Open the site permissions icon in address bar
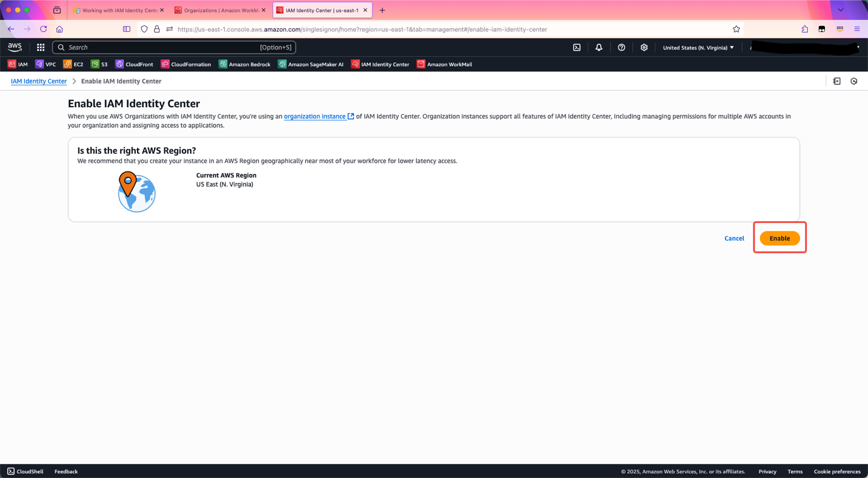The height and width of the screenshot is (478, 868). point(170,29)
